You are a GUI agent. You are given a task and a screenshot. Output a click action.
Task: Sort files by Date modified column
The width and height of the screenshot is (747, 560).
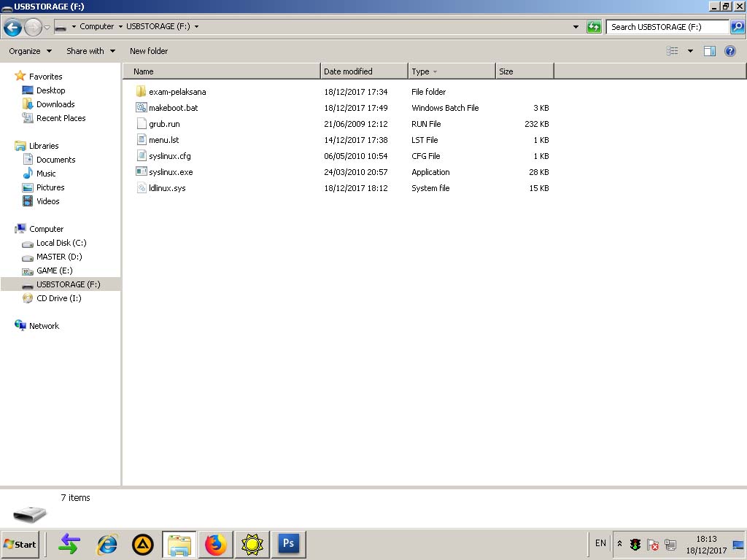(348, 71)
